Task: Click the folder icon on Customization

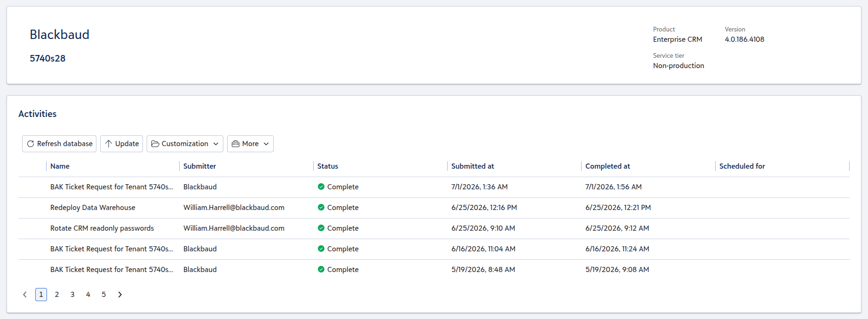Action: pyautogui.click(x=155, y=144)
